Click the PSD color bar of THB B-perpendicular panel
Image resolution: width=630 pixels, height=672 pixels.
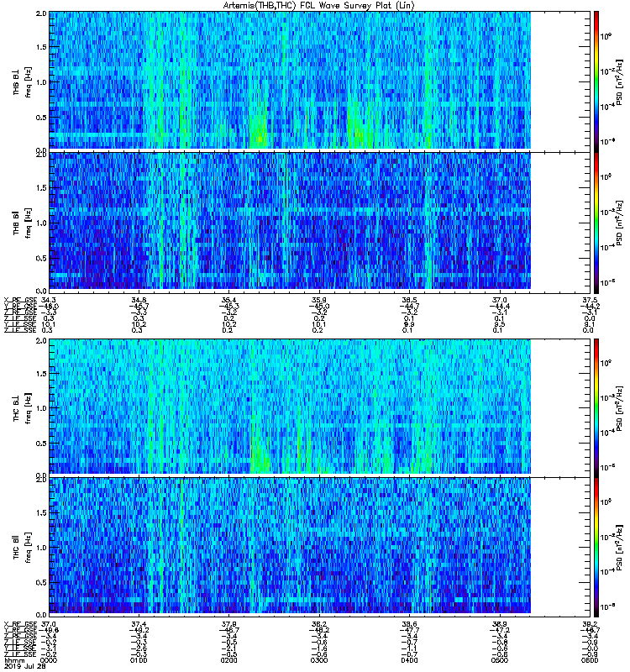596,81
